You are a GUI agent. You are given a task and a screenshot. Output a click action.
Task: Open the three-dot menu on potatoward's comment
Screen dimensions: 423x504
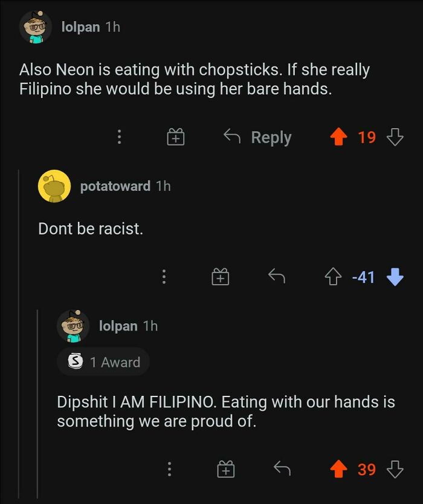point(163,277)
